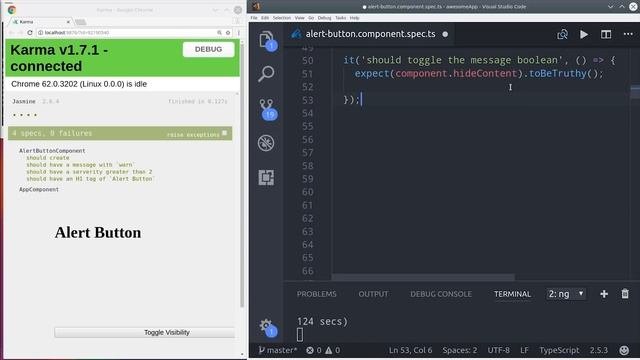Open the Manage gear in activity bar
The image size is (640, 360).
click(267, 327)
